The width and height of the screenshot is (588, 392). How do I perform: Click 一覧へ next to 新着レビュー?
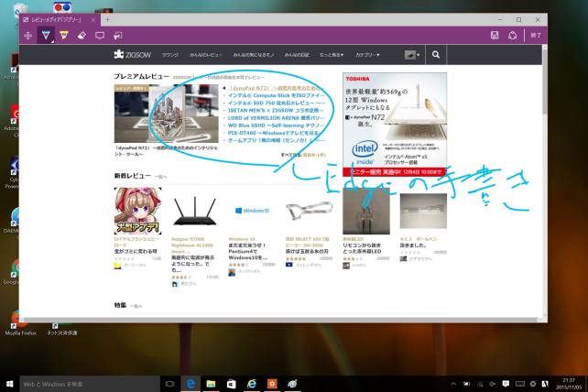point(160,177)
